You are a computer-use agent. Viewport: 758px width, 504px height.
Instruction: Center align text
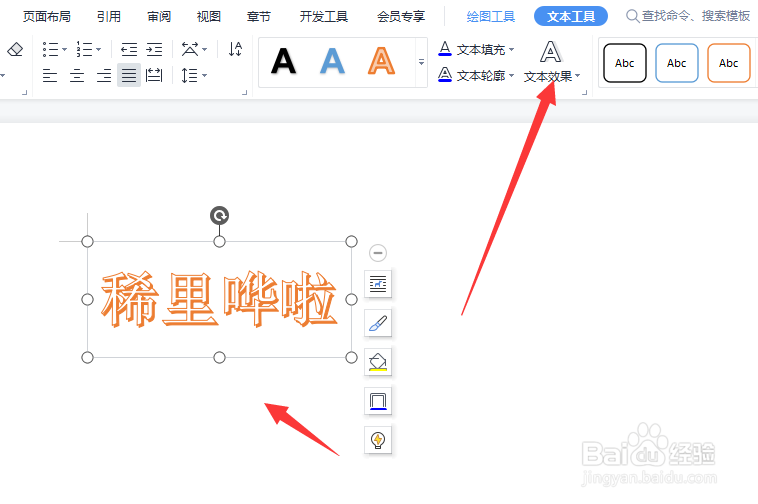tap(77, 75)
